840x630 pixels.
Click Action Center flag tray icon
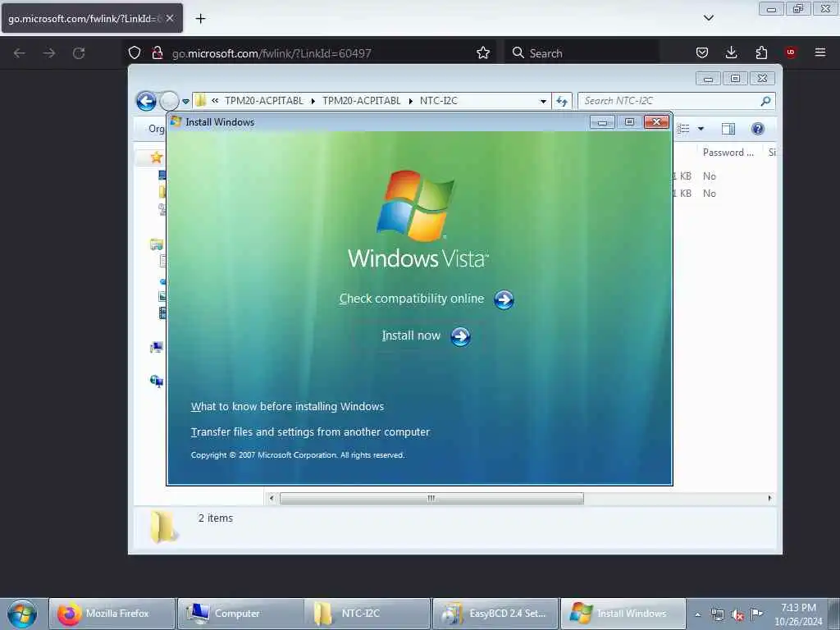tap(756, 614)
